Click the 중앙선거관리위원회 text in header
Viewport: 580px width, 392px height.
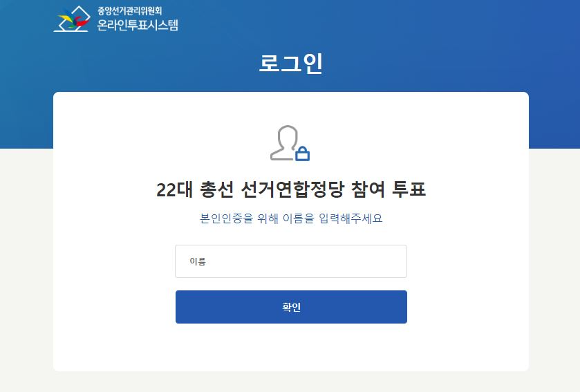pos(130,11)
